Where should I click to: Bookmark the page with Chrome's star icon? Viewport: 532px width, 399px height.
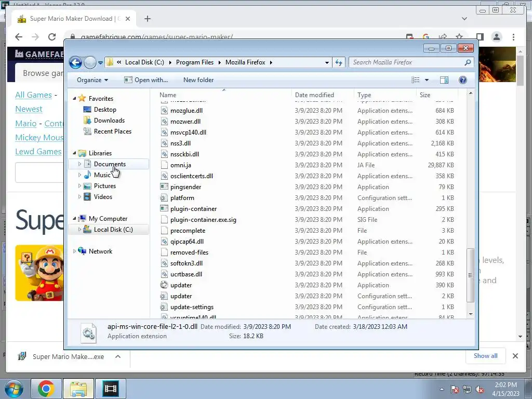tap(459, 37)
